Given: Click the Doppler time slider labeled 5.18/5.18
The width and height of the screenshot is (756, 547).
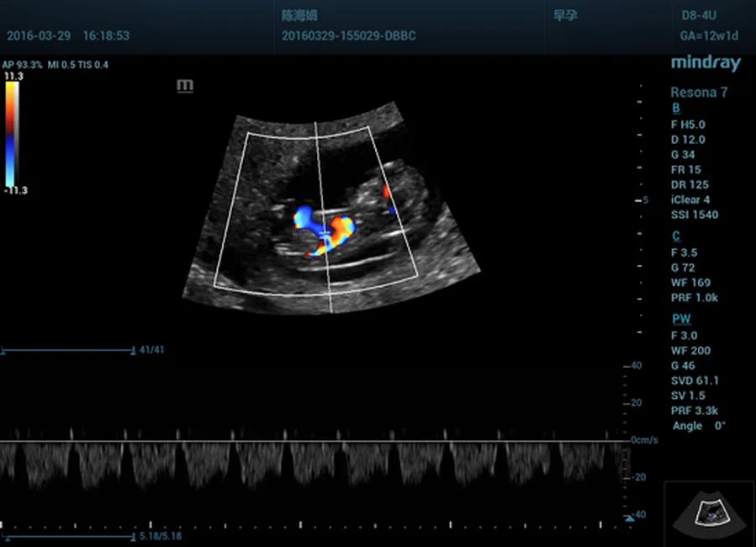Looking at the screenshot, I should pos(67,535).
